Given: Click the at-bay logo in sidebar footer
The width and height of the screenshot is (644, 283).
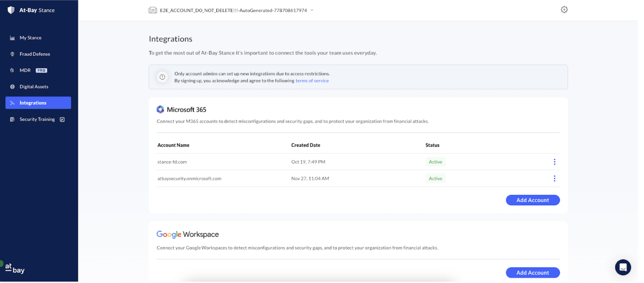Looking at the screenshot, I should click(x=15, y=268).
